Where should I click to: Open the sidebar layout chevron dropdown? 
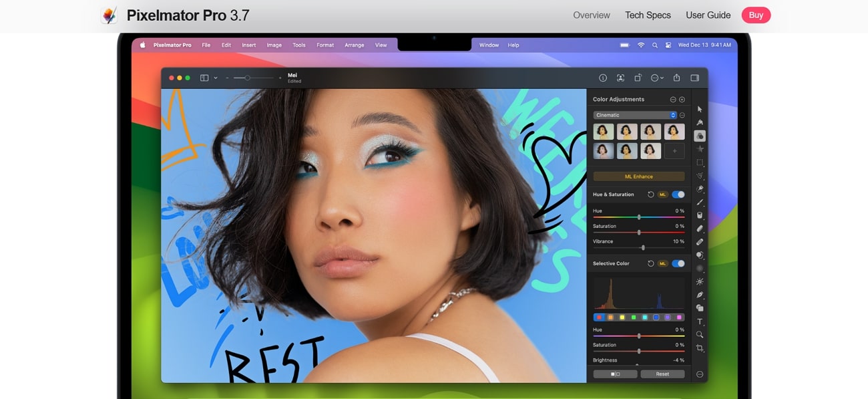(x=216, y=78)
